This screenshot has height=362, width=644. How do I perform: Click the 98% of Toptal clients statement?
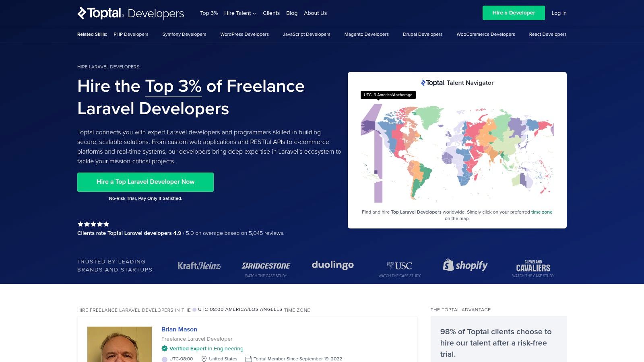pos(496,343)
